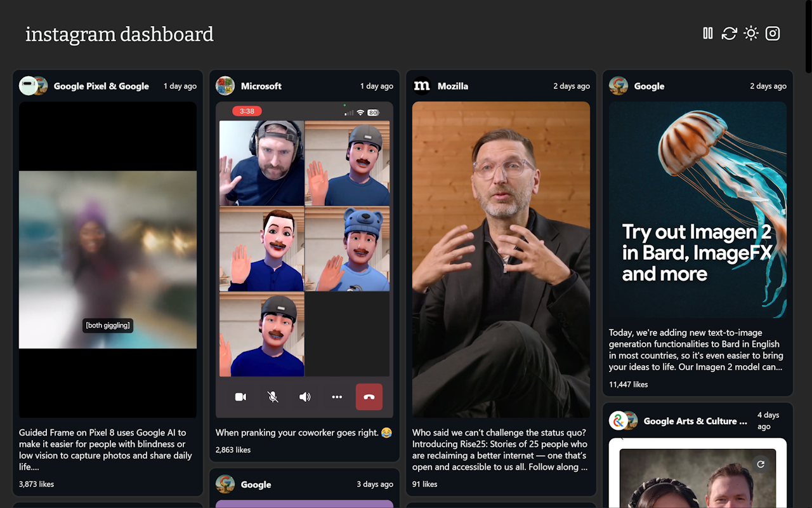Click the jellyfish Imagen 2 image
This screenshot has height=508, width=812.
[x=697, y=210]
